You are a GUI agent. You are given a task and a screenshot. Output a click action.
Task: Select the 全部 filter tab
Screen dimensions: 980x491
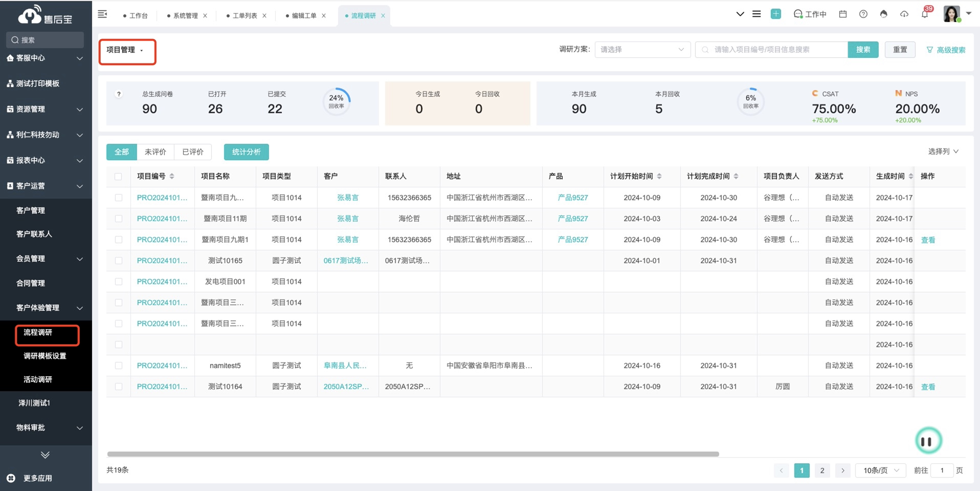tap(122, 152)
